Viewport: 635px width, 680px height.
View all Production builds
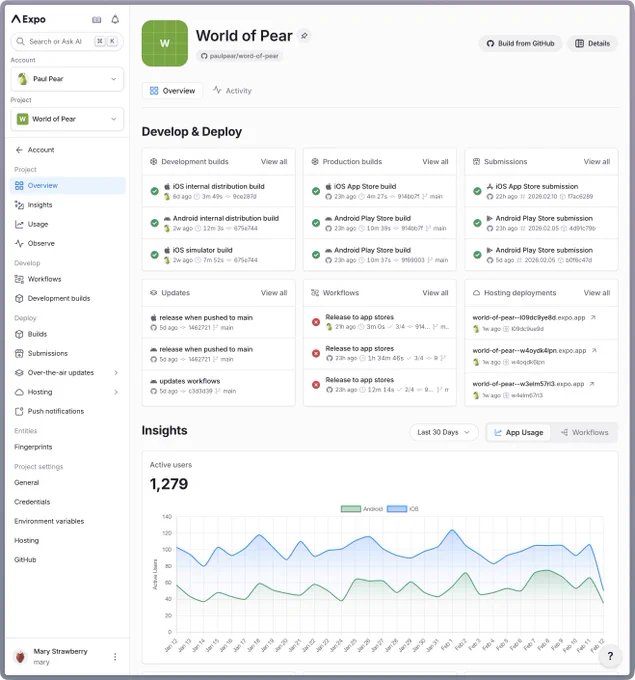point(435,162)
